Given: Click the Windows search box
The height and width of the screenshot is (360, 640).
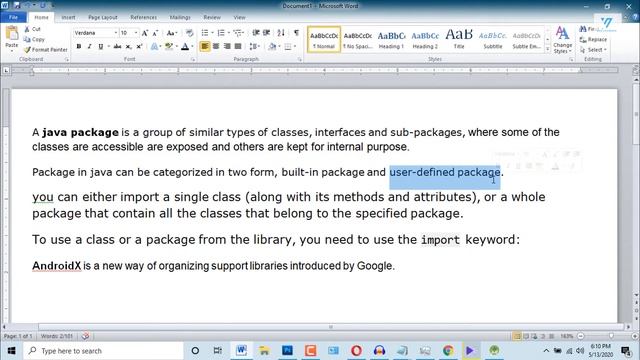Looking at the screenshot, I should pyautogui.click(x=104, y=351).
